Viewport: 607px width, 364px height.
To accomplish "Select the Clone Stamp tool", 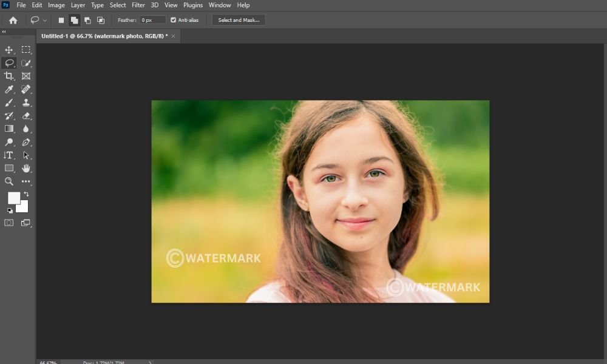I will [x=26, y=103].
